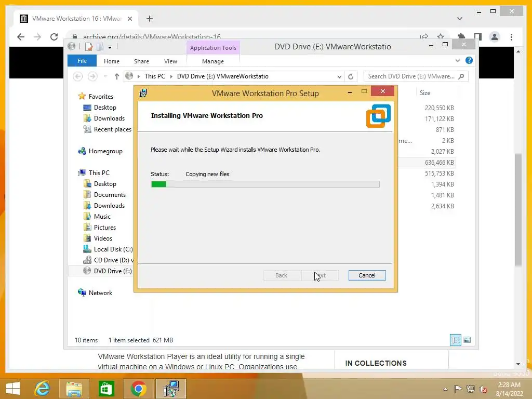The width and height of the screenshot is (532, 399).
Task: Click Explorer help question mark icon
Action: [x=469, y=60]
